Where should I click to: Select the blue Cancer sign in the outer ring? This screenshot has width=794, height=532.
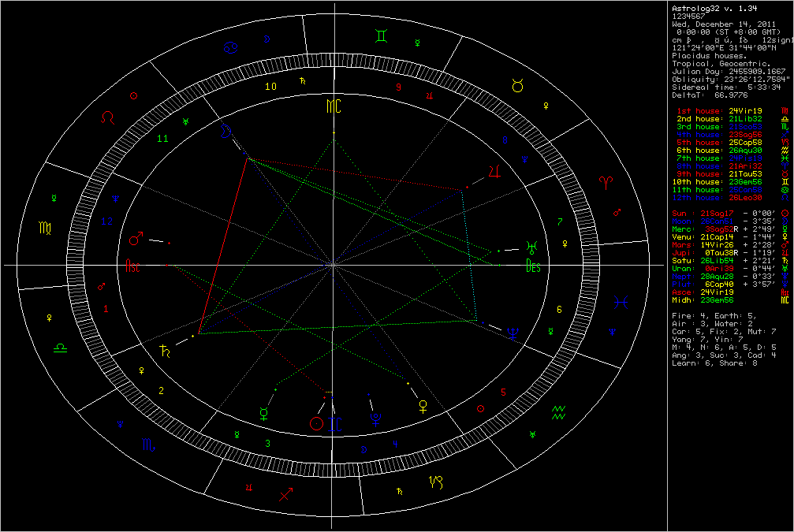[231, 47]
